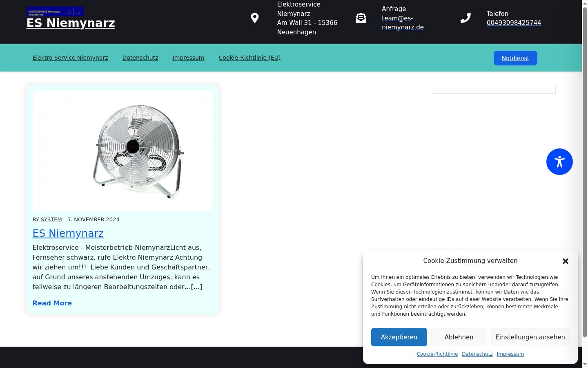588x368 pixels.
Task: Open Impressum link in cookie dialog
Action: (510, 354)
